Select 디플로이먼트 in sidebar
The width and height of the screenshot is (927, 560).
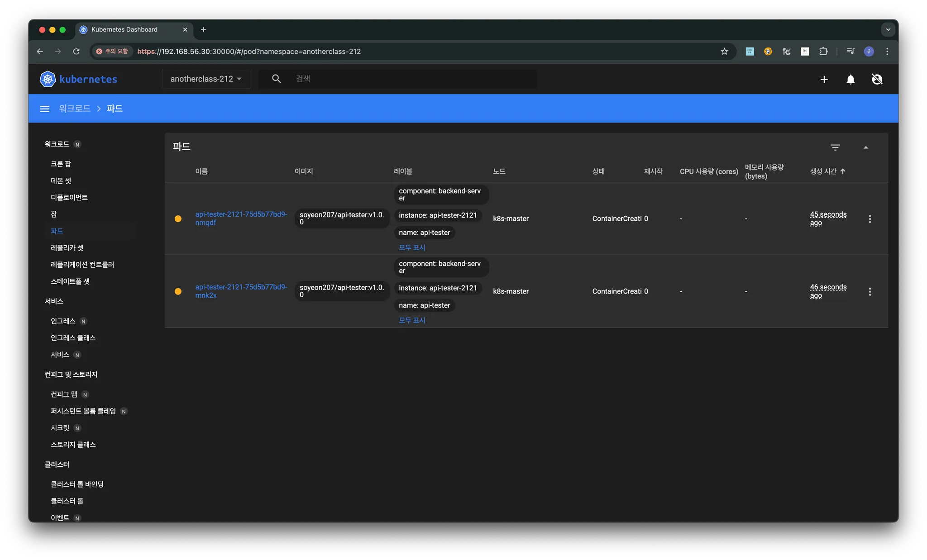click(69, 197)
